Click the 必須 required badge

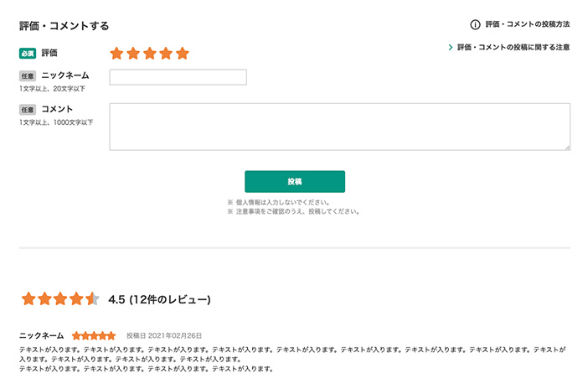pyautogui.click(x=28, y=54)
